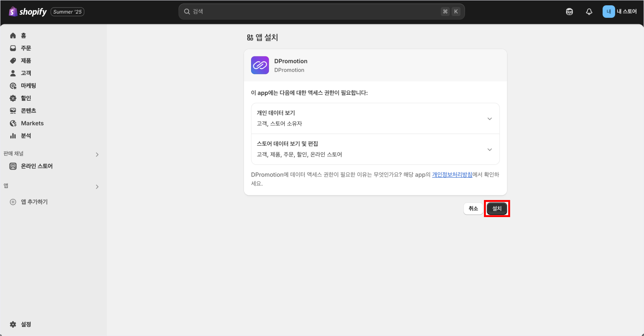Click the 취소 cancel button
The image size is (644, 336).
click(473, 209)
